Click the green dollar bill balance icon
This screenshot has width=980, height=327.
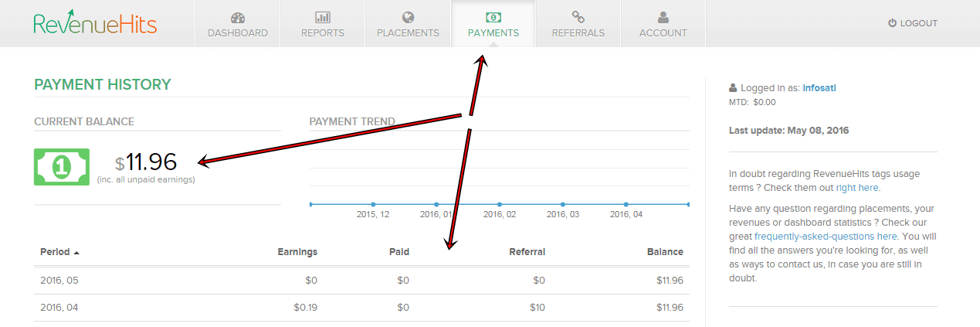pyautogui.click(x=62, y=167)
